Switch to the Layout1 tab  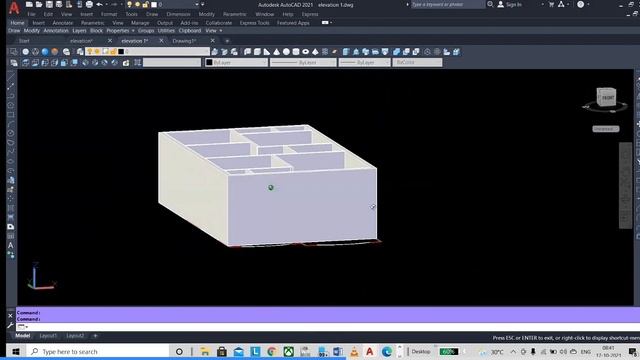(x=48, y=336)
